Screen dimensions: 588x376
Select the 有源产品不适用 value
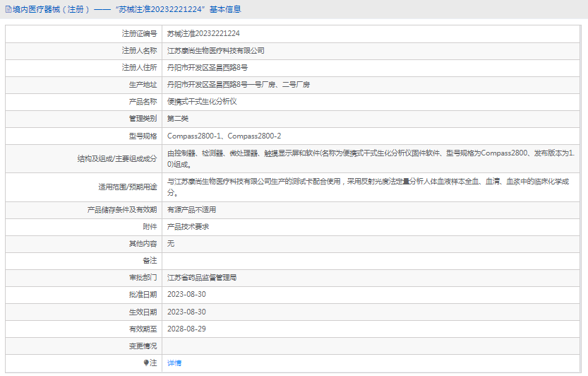191,210
